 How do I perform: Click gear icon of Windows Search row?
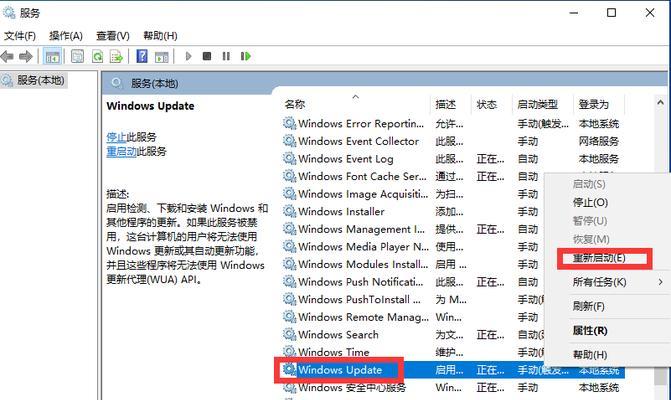point(289,335)
